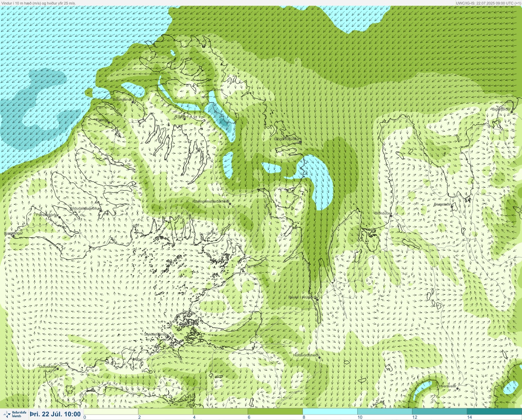Click the Bjargtangar station label
This screenshot has height=420, width=522.
(x=13, y=233)
